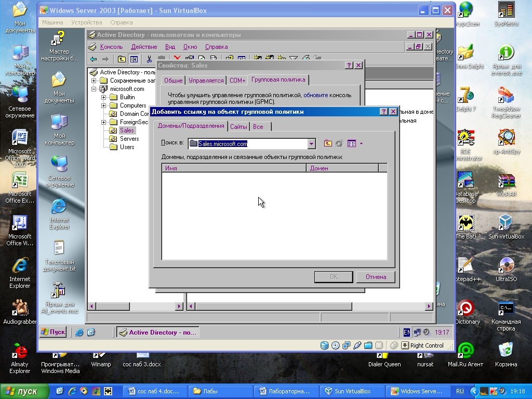Viewport: 532px width, 399px height.
Task: Open the small arrow next to the view menu icon
Action: pos(362,144)
